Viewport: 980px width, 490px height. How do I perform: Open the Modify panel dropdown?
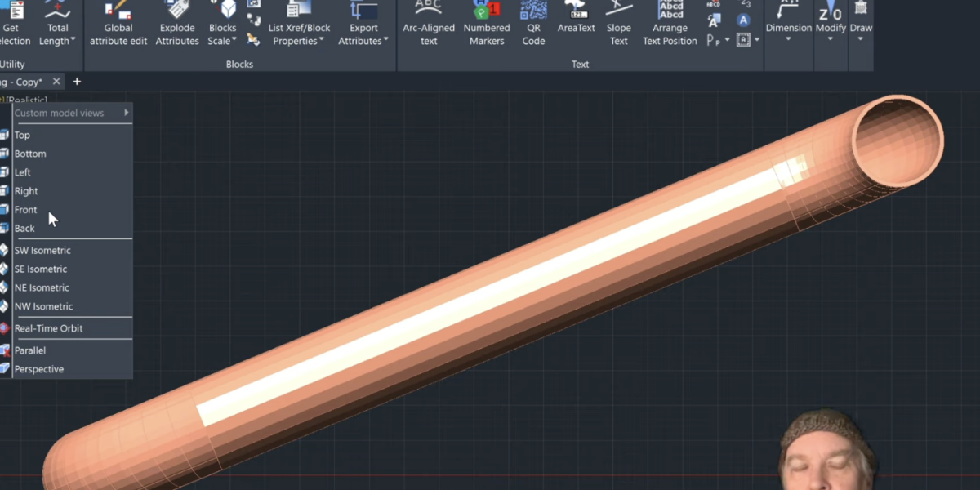tap(831, 39)
